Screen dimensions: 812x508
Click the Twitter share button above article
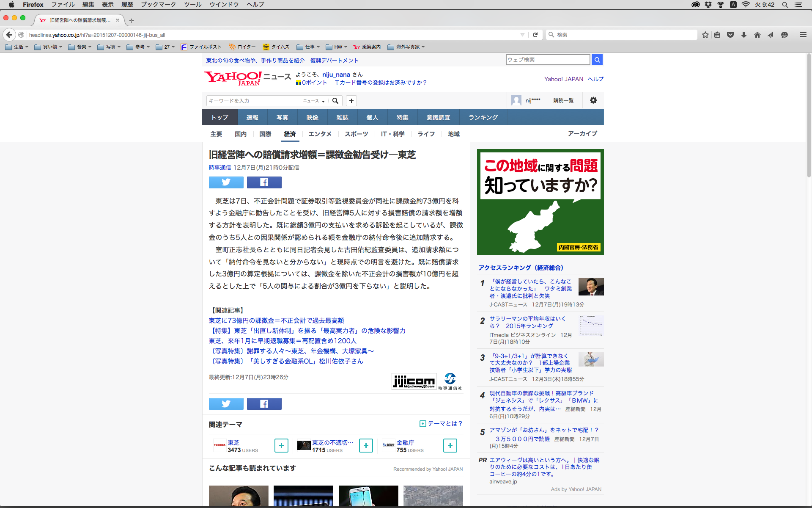click(226, 182)
